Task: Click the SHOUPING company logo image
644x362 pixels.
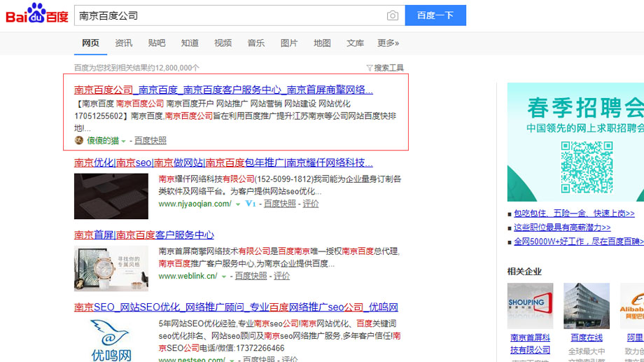Action: pos(530,306)
